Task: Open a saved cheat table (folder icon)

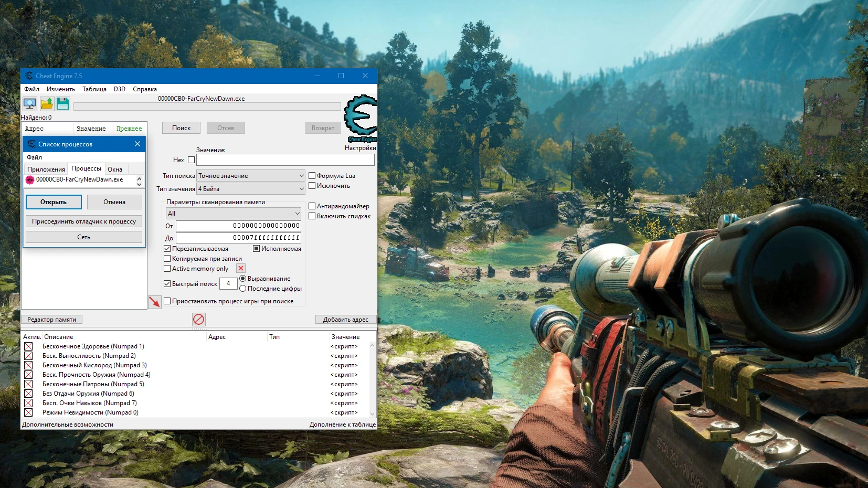Action: tap(46, 103)
